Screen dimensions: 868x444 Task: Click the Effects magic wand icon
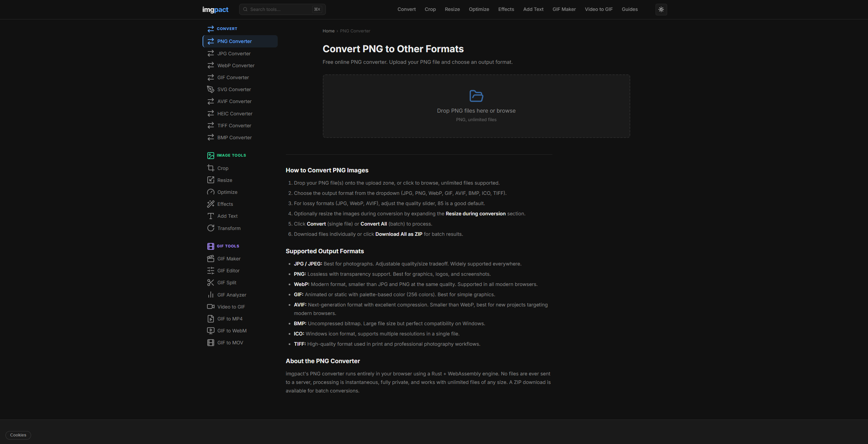pos(211,204)
